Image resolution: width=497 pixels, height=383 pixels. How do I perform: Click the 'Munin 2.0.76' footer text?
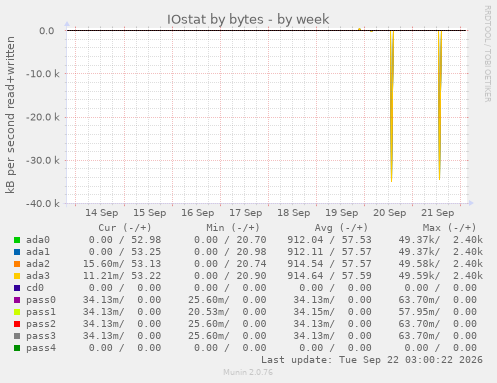[x=248, y=372]
